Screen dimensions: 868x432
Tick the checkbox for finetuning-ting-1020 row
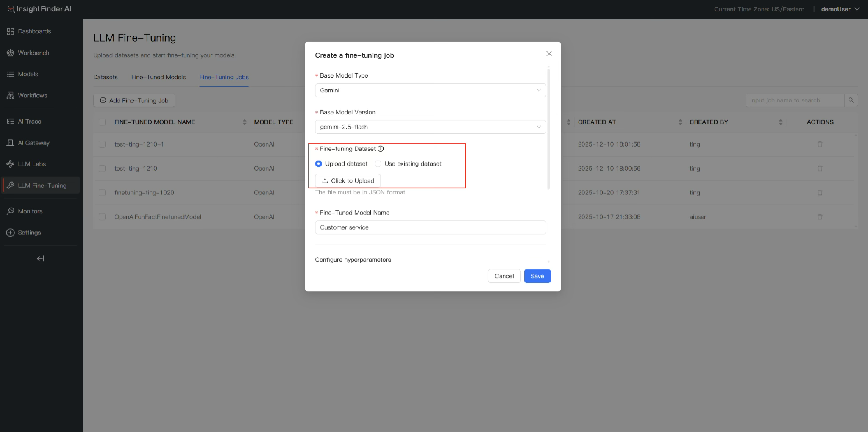[102, 193]
